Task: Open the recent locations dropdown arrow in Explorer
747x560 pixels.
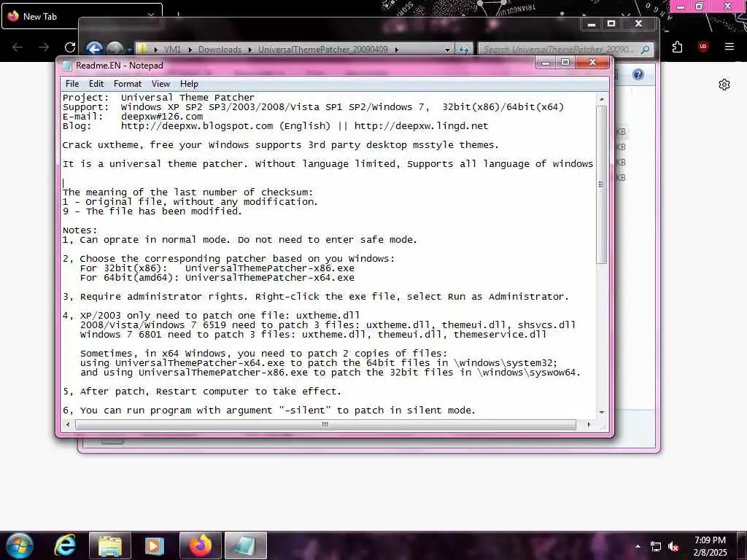Action: pos(129,50)
